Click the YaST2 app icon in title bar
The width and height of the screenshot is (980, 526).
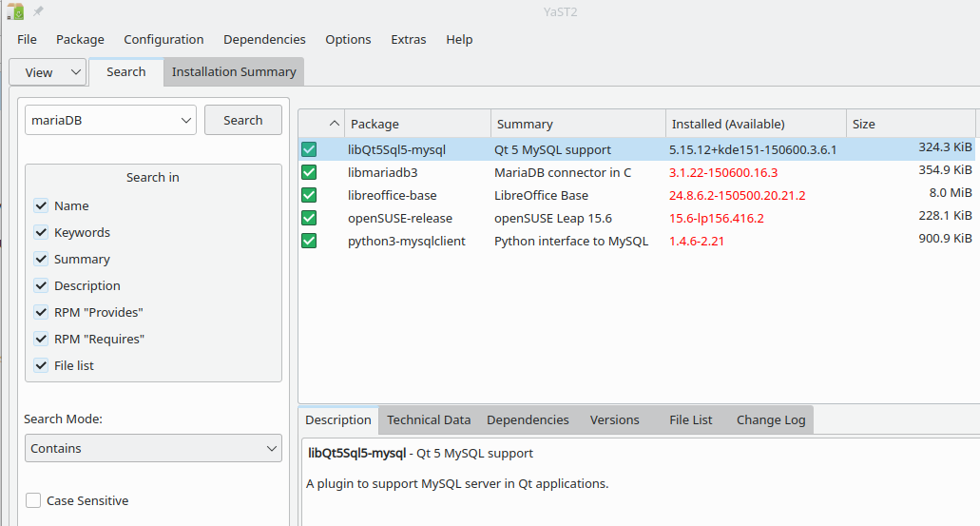pos(15,11)
